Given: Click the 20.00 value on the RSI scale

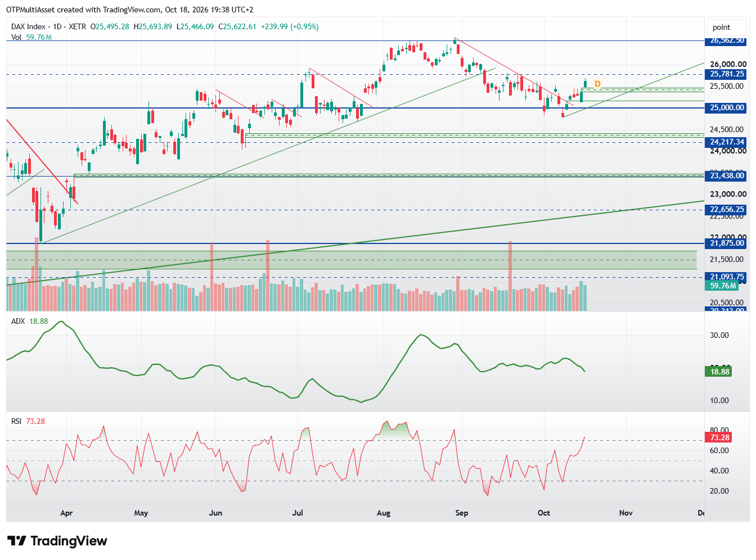Looking at the screenshot, I should (x=719, y=491).
